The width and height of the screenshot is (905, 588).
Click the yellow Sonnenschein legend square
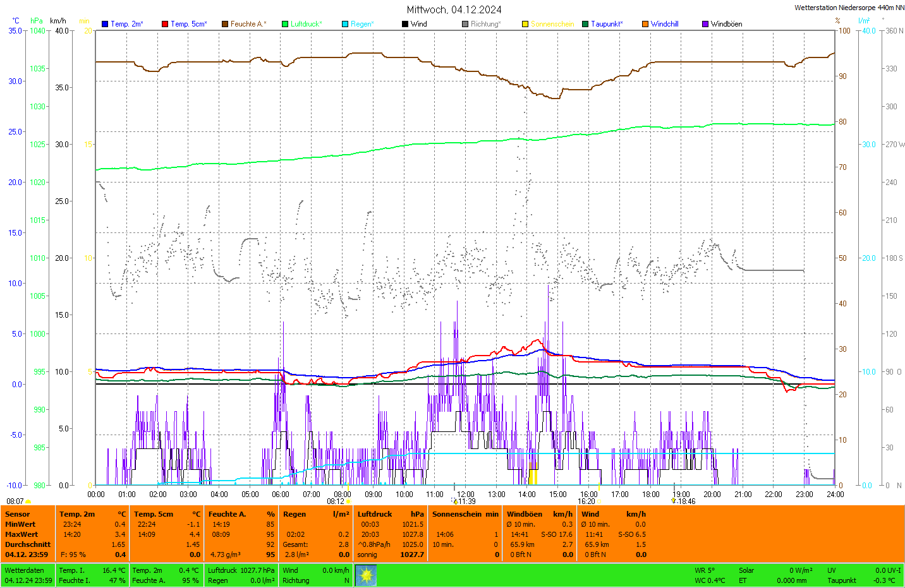(525, 24)
